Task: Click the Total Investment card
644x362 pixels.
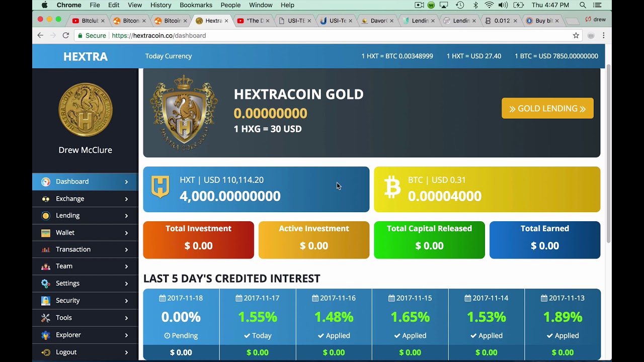Action: coord(198,240)
